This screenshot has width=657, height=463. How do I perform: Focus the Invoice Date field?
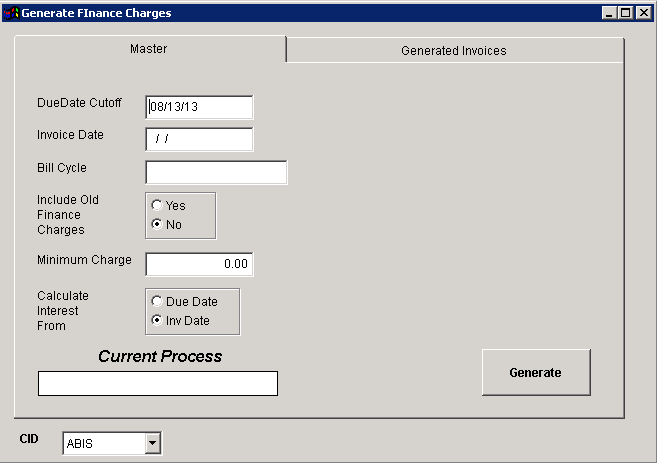pos(199,139)
